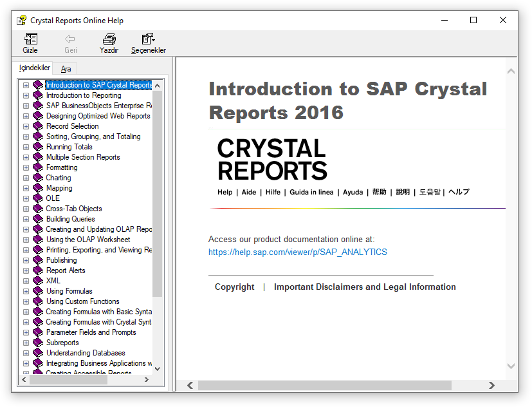Click the book icon beside Running Totals

coord(38,147)
